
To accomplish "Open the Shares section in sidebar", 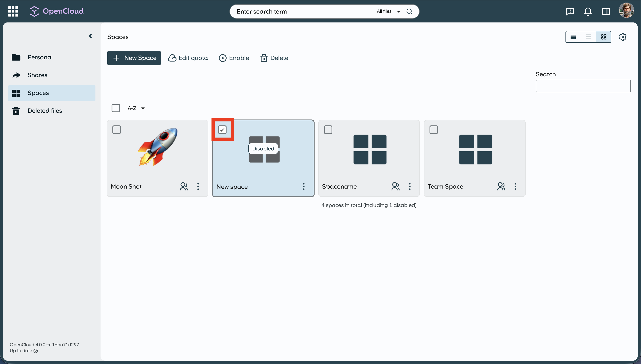I will tap(37, 75).
